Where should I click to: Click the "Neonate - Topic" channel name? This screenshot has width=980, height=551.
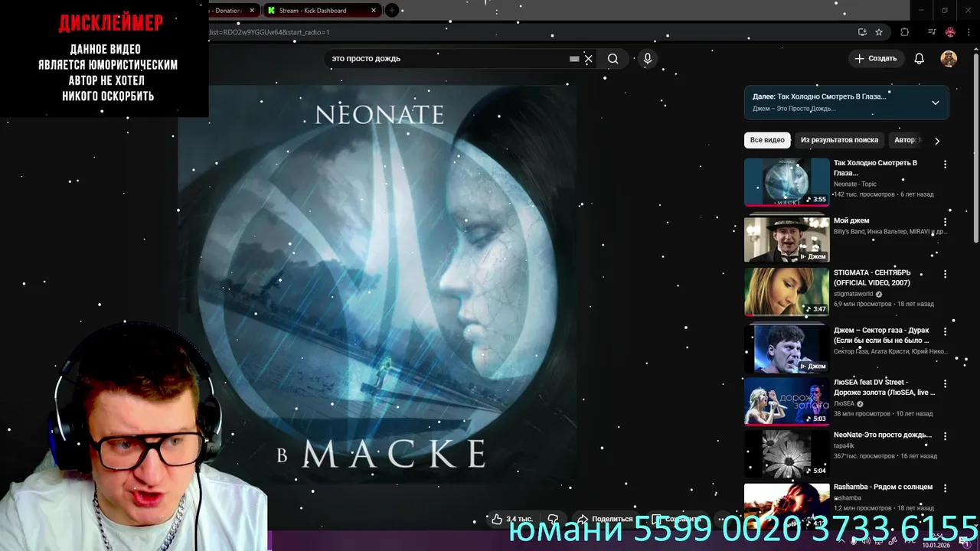coord(855,184)
